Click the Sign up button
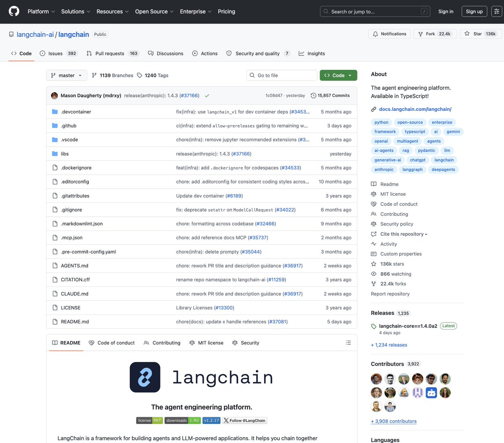Screen dimensions: 504x443 [474, 11]
